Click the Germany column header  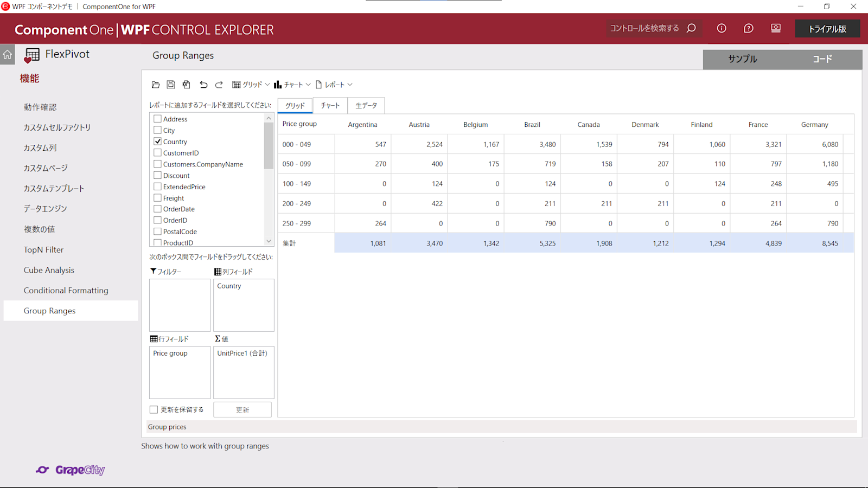click(815, 124)
